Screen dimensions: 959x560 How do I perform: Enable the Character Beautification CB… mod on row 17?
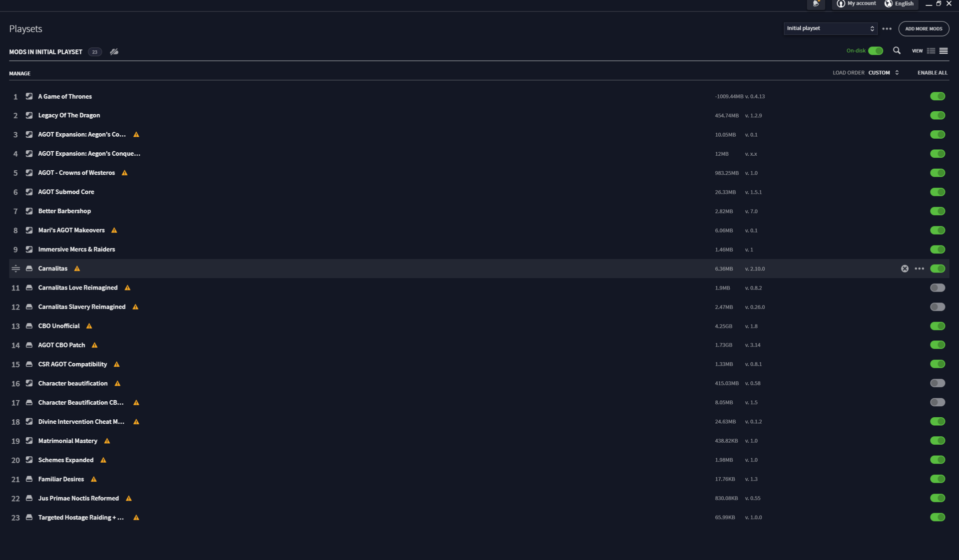pyautogui.click(x=938, y=402)
